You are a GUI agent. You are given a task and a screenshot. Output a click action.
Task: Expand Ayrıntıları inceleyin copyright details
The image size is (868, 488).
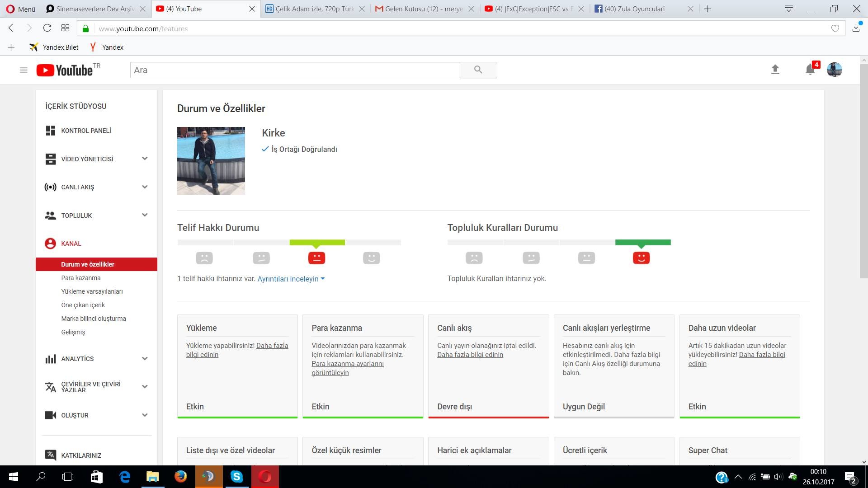coord(291,279)
